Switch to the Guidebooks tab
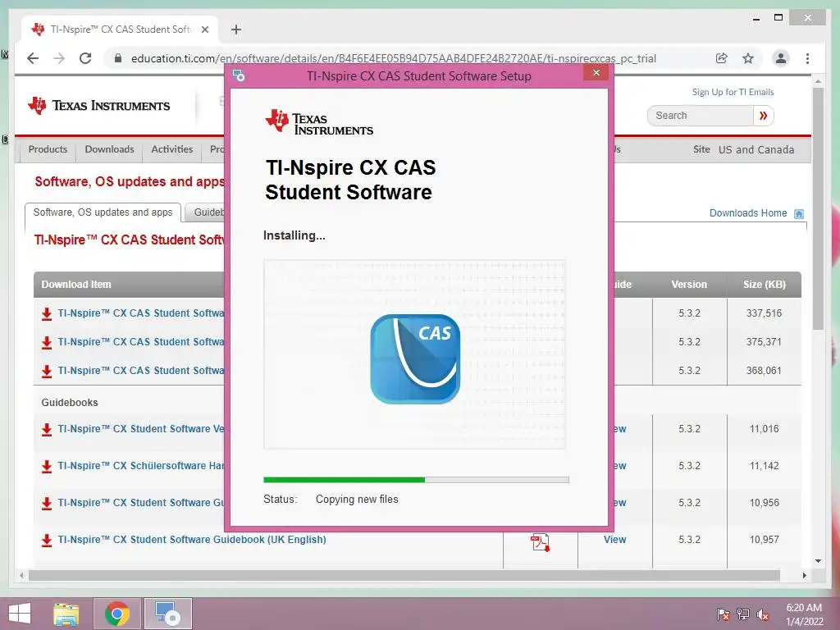 point(206,212)
